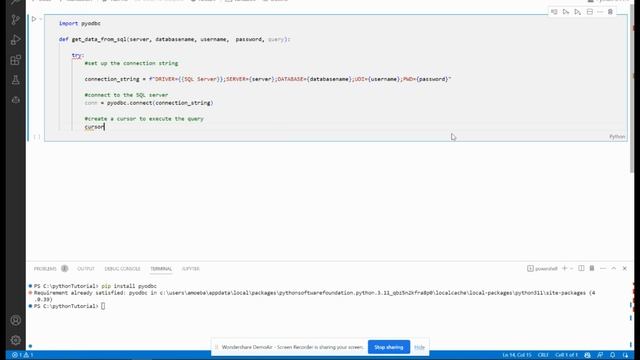Switch to the Terminal tab

coord(161,269)
